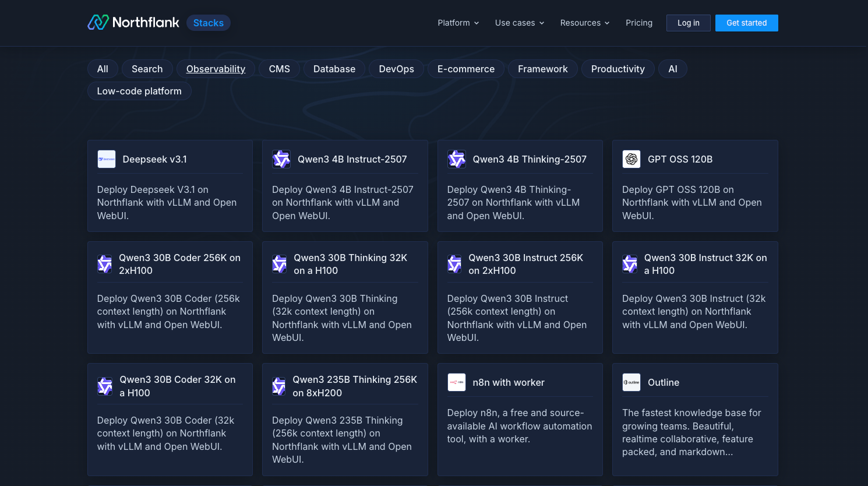Select the DevOps category filter
Screen dimensions: 868x486
397,69
